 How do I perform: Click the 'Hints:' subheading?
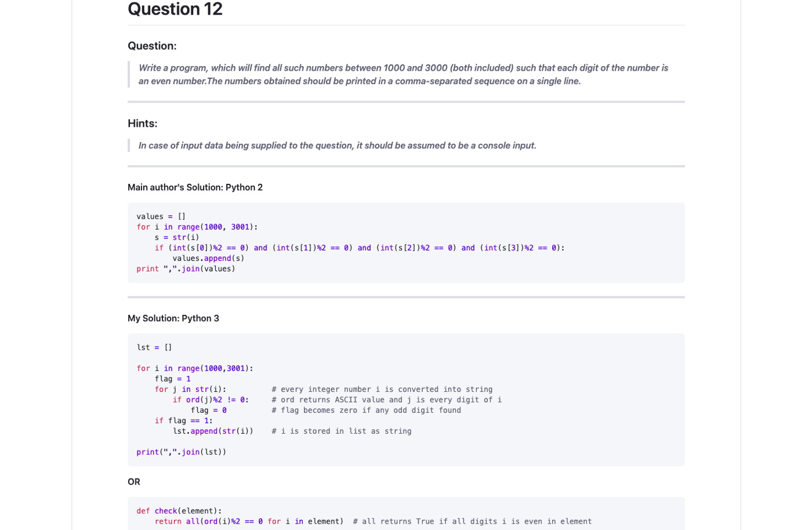[x=143, y=124]
